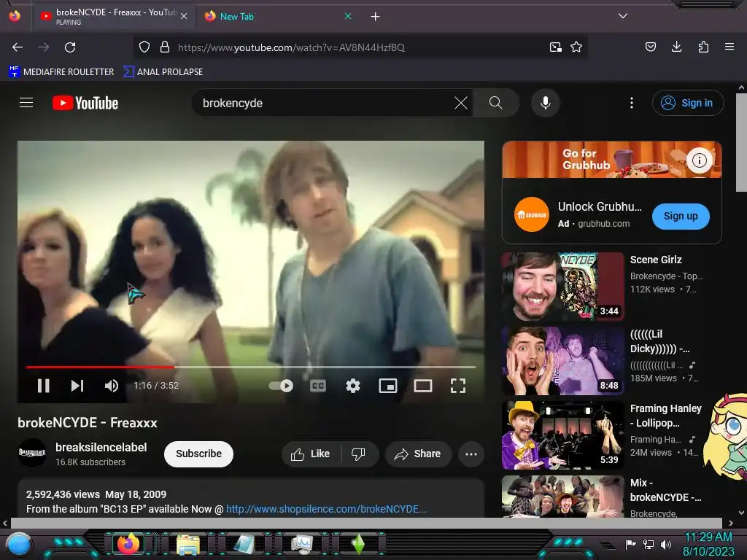Share the video
Screen dimensions: 747x560
tap(418, 454)
